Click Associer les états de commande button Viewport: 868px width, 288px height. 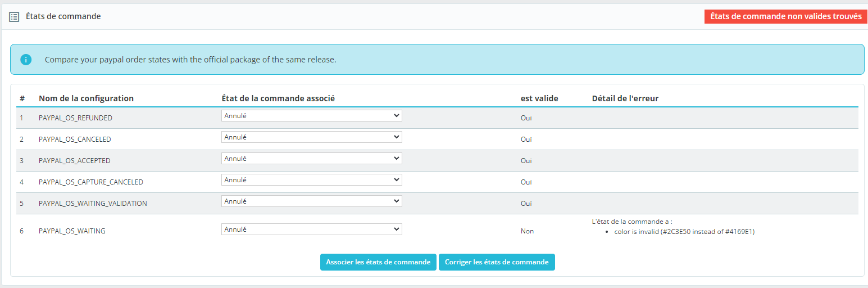click(x=378, y=262)
